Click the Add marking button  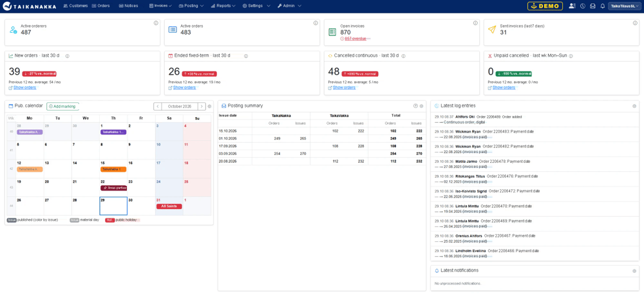tap(62, 106)
